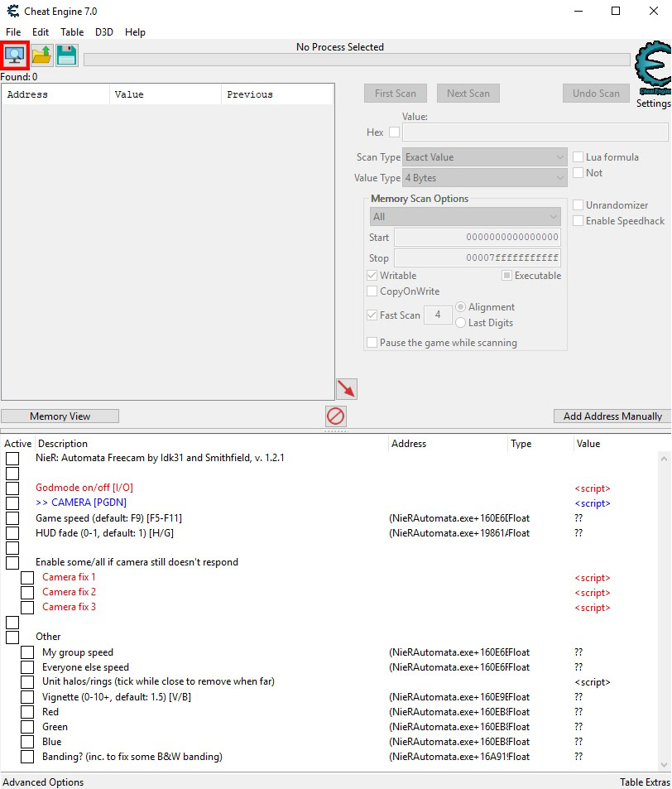Viewport: 672px width, 789px height.
Task: Open Advanced Options
Action: [x=43, y=782]
